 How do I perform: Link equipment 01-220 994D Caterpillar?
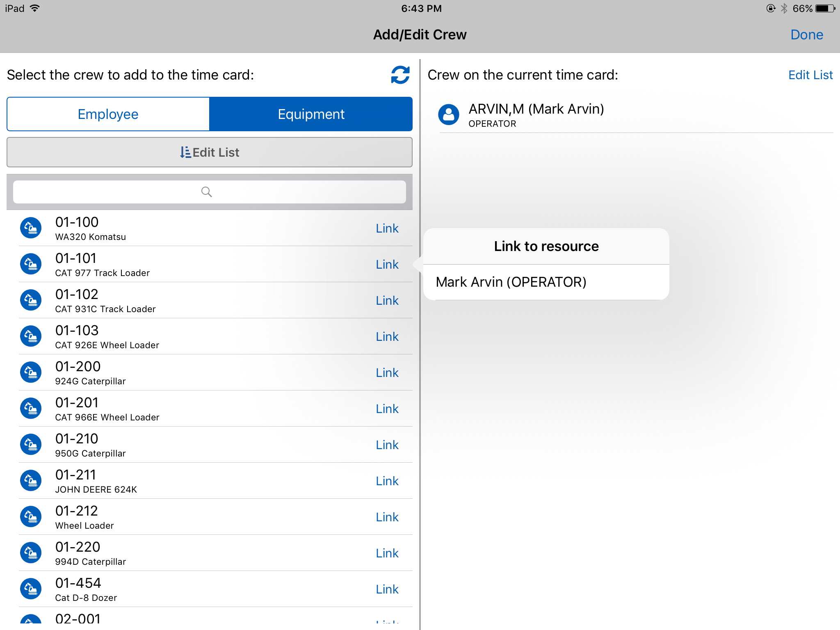coord(387,553)
